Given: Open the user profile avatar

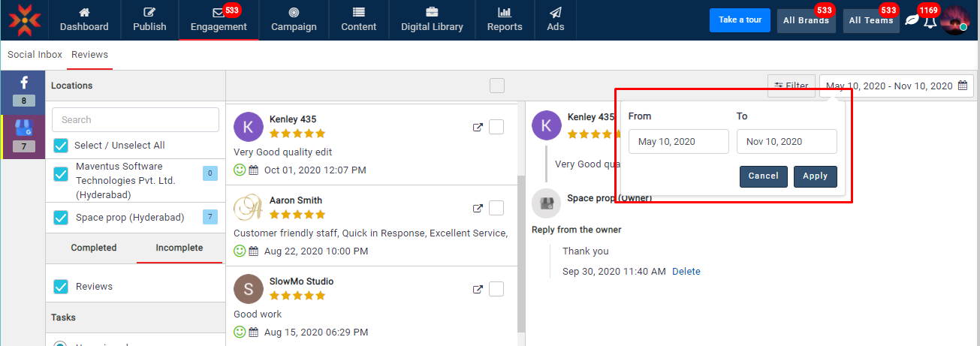Looking at the screenshot, I should (x=954, y=20).
